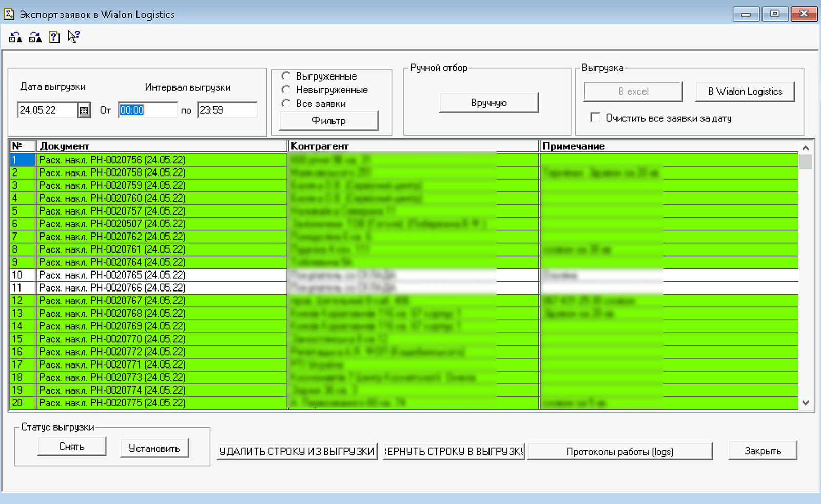Click ВЕРНУТЬ СТРОКУ В ВЫГРУЗКУ button
This screenshot has width=821, height=504.
454,452
